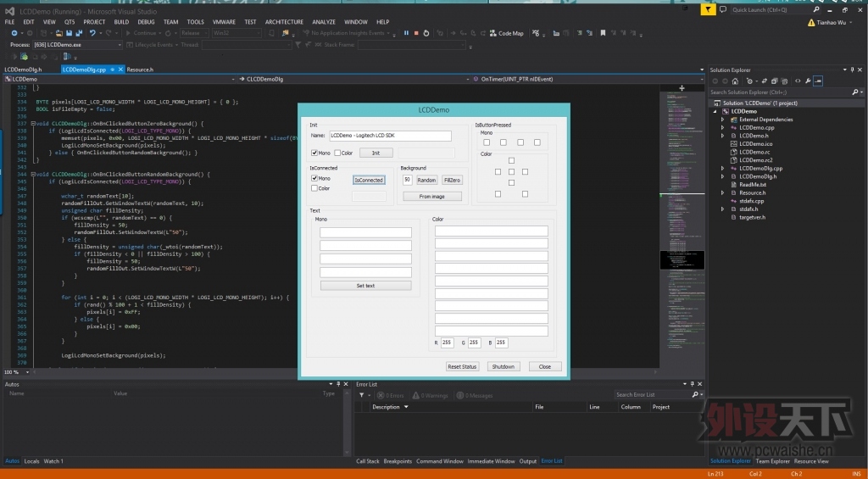Collapse the LCDDemo project node
The height and width of the screenshot is (479, 868).
pyautogui.click(x=715, y=111)
